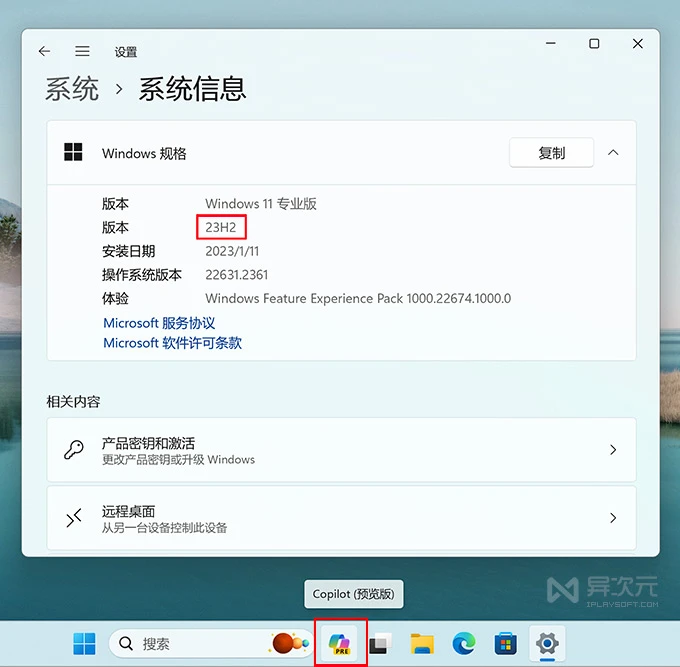Click the remote desktop icon
This screenshot has width=680, height=667.
coord(74,518)
